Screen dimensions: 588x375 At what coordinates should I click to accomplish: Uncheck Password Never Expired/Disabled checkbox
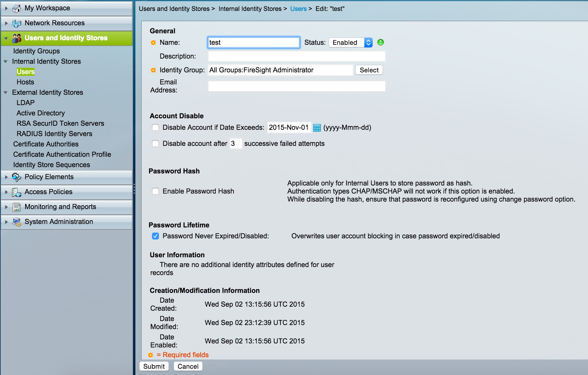pos(155,236)
